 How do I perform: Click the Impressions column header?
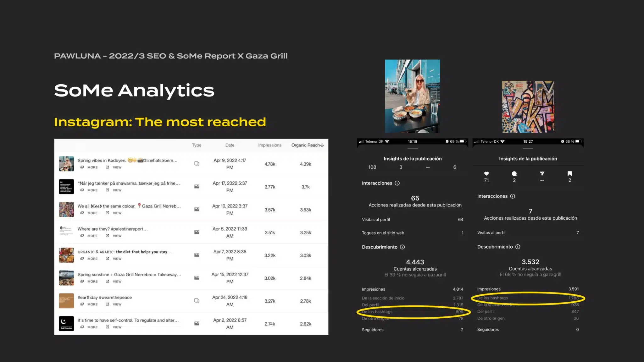(x=270, y=145)
